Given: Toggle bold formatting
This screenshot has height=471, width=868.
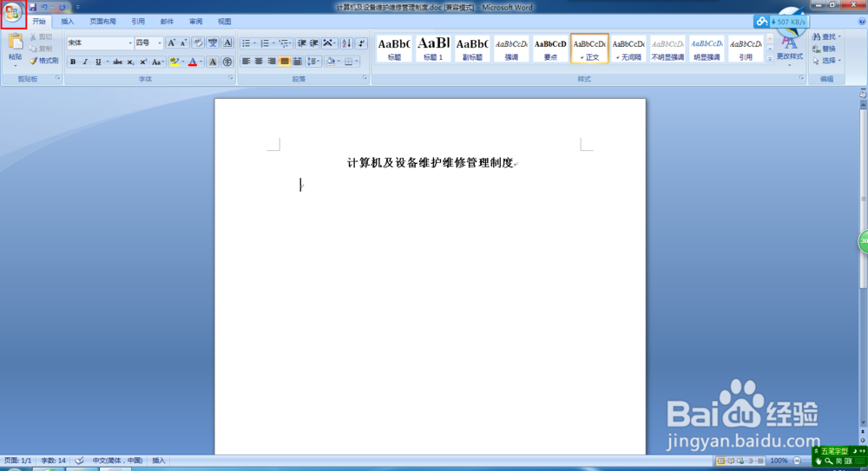Looking at the screenshot, I should [73, 62].
